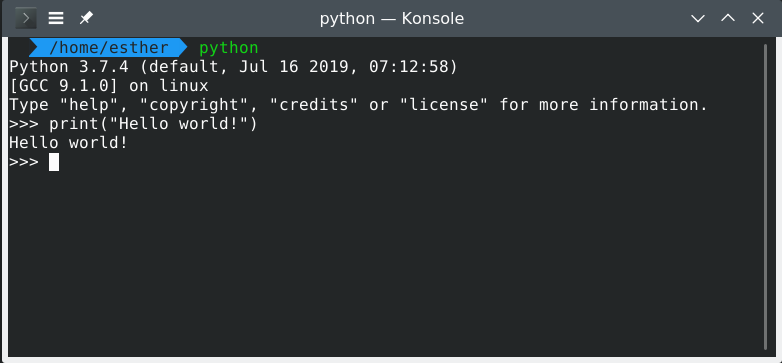Click the terminal's vertical scrollbar
This screenshot has width=782, height=363.
coord(766,197)
